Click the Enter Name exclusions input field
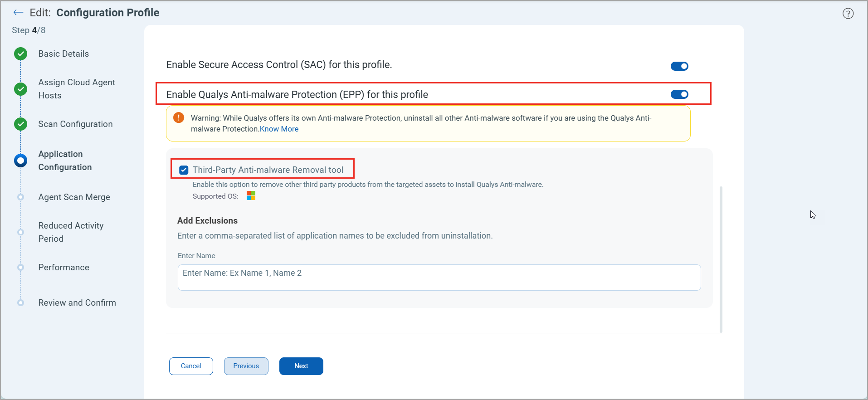Screen dimensions: 868x400 [x=439, y=278]
